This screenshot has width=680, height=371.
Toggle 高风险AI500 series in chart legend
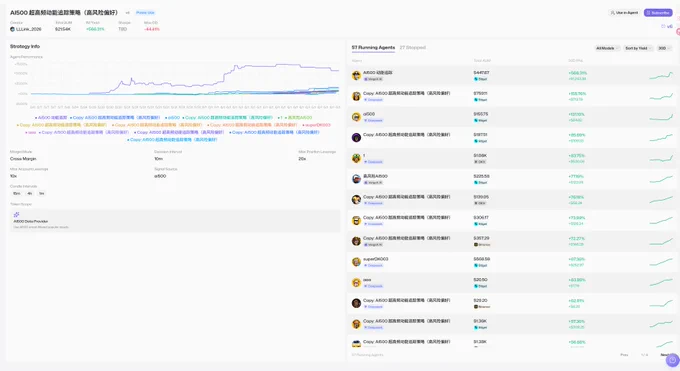[x=299, y=118]
